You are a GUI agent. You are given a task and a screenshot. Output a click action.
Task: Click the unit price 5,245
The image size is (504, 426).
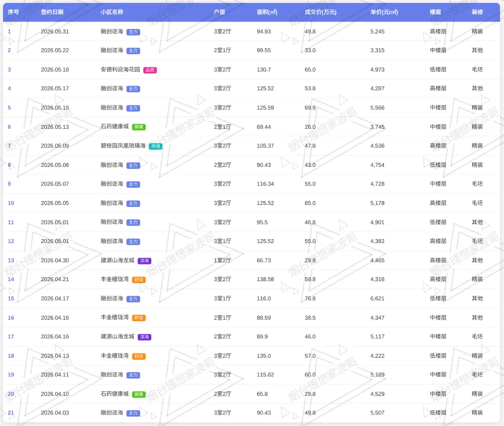[377, 32]
